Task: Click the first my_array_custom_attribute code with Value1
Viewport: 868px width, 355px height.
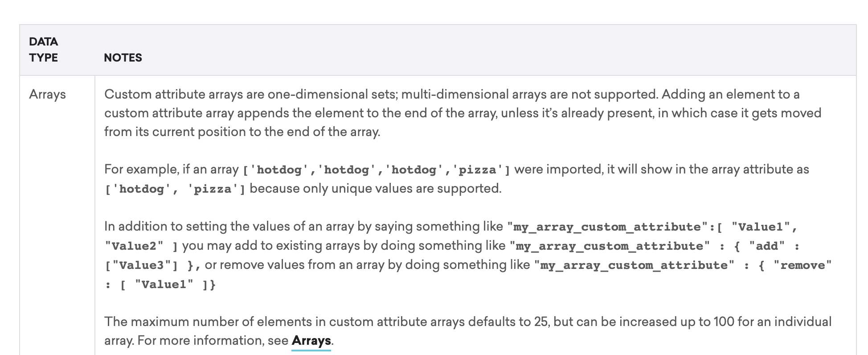Action: (x=652, y=227)
